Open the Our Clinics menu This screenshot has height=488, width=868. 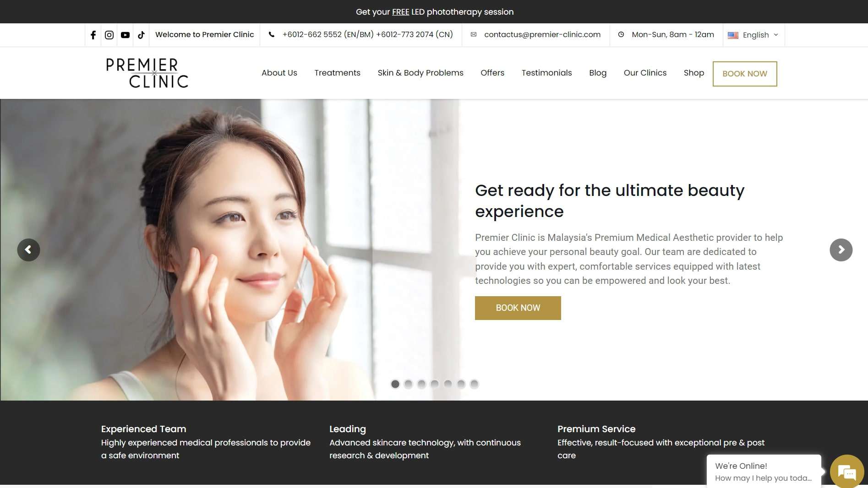645,73
